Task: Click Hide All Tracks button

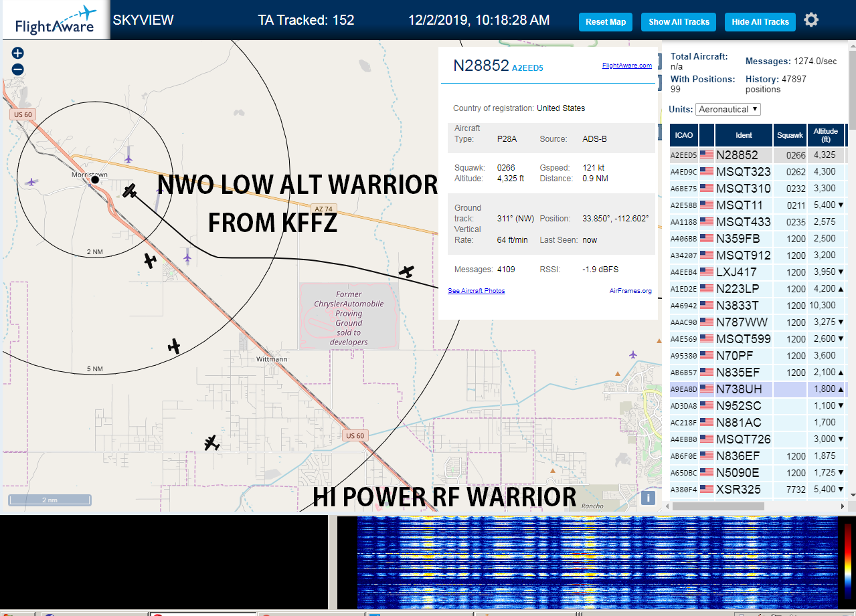Action: 760,22
